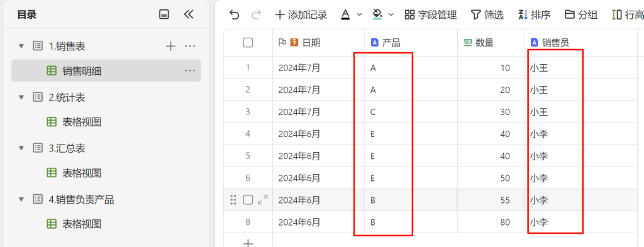Collapse the 3.汇总表 tree node

coord(21,148)
